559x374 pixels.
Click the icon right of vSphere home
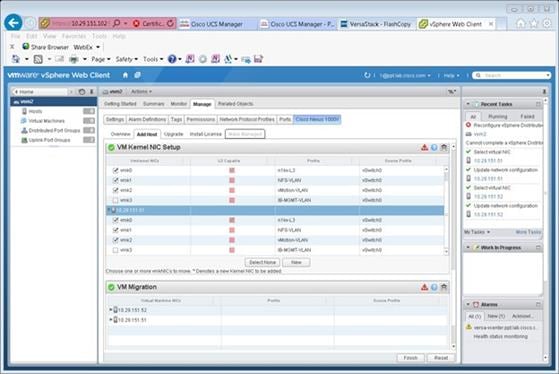(x=137, y=75)
